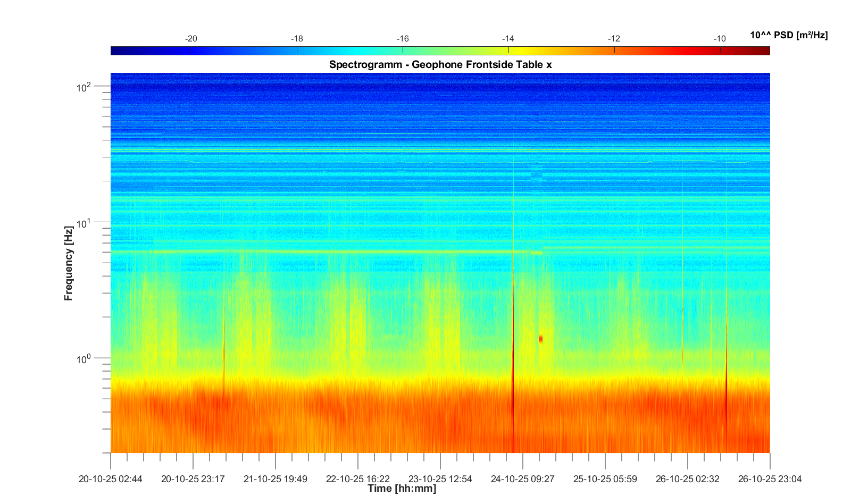Click the plot title 'Spectrogramm - Geophone Frontside Table x'
Image resolution: width=851 pixels, height=504 pixels.
coord(440,65)
